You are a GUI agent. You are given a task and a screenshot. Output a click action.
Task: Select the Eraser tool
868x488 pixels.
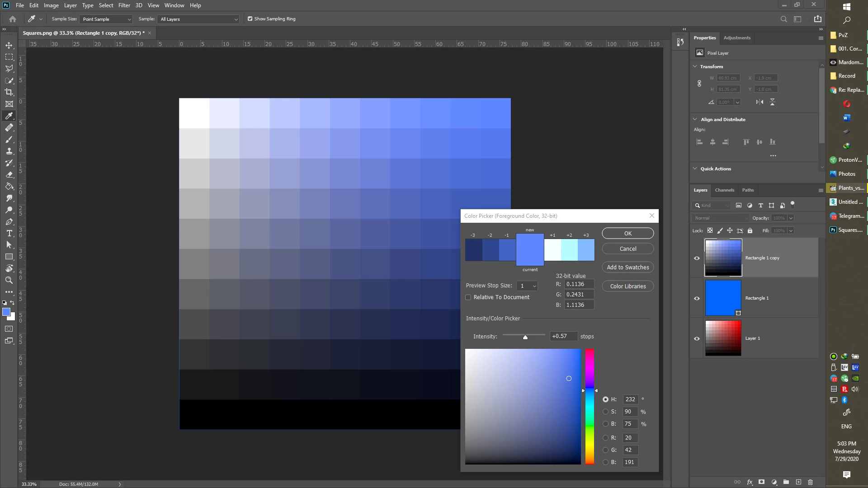(x=9, y=174)
